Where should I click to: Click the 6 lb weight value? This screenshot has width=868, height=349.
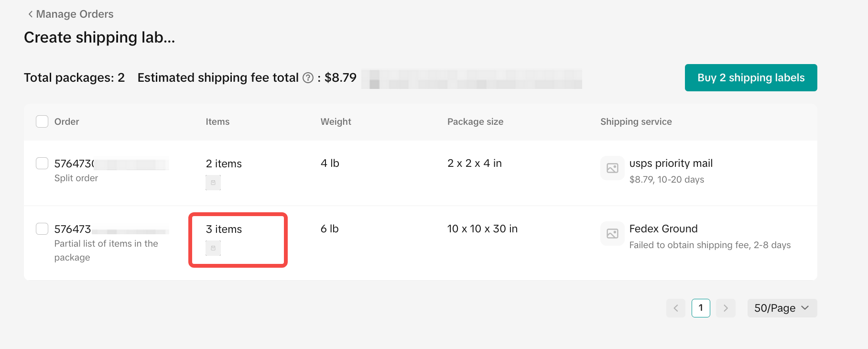tap(329, 229)
